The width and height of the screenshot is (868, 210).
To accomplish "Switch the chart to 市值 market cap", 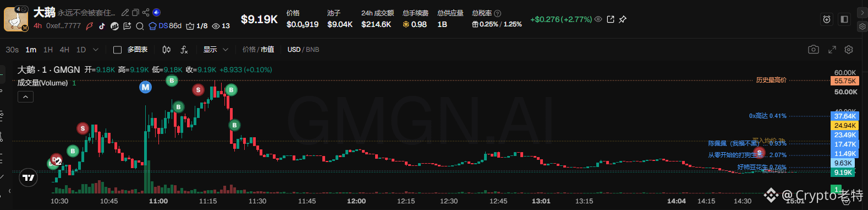I will tap(267, 50).
